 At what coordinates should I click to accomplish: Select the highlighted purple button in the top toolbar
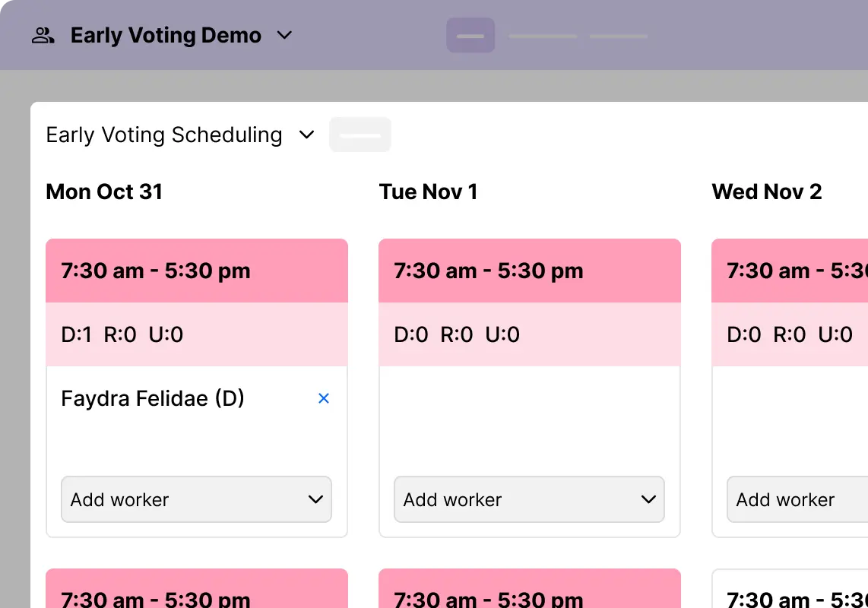(x=470, y=35)
